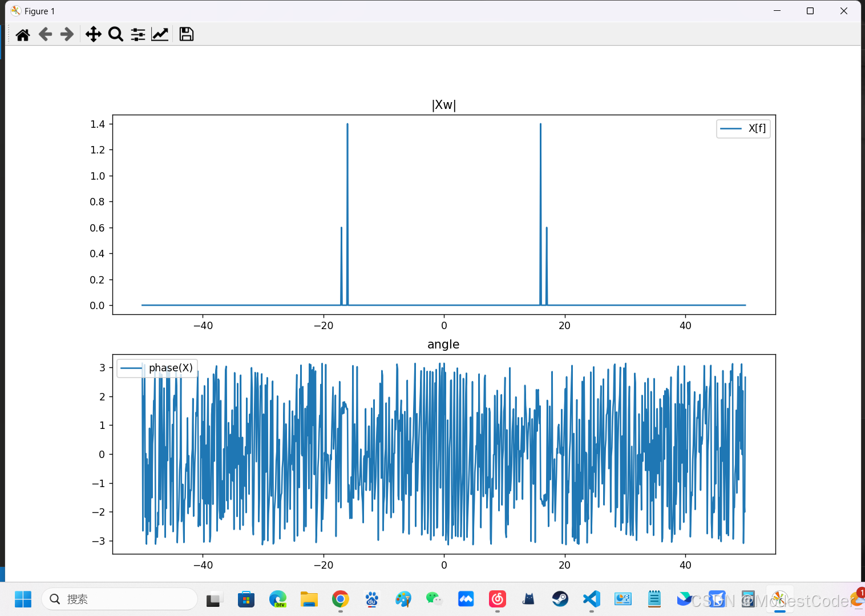Save the figure with the floppy disk icon

pos(187,35)
